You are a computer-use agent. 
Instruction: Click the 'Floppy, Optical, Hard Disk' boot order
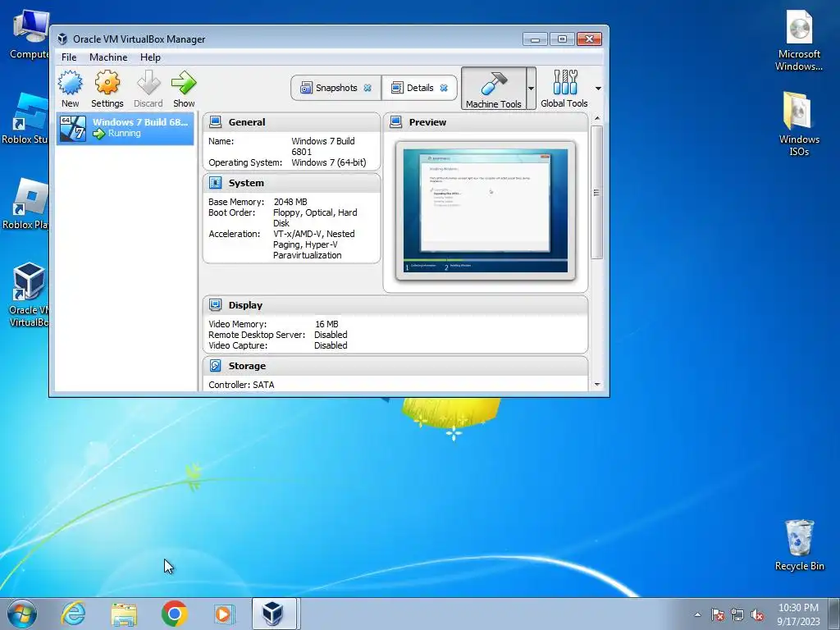[315, 218]
